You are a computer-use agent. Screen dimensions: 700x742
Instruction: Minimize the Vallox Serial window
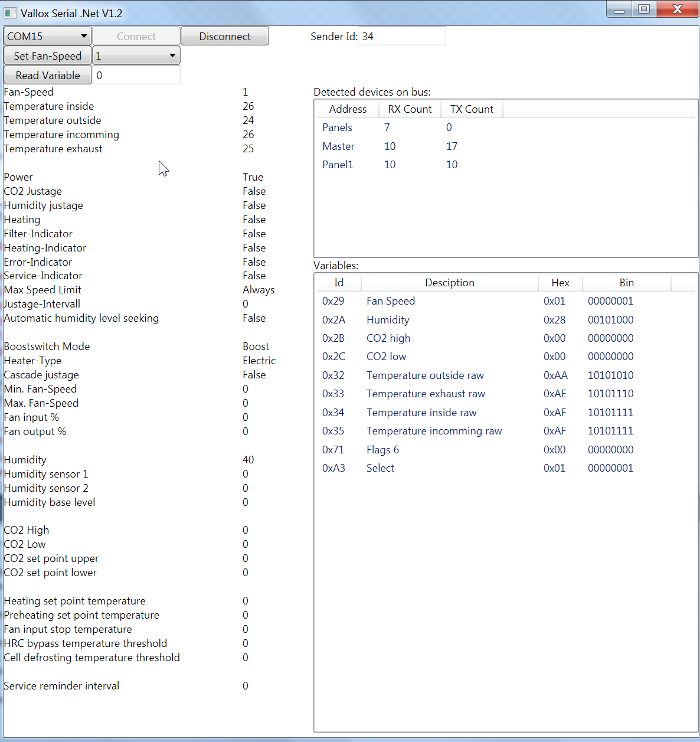pyautogui.click(x=619, y=9)
